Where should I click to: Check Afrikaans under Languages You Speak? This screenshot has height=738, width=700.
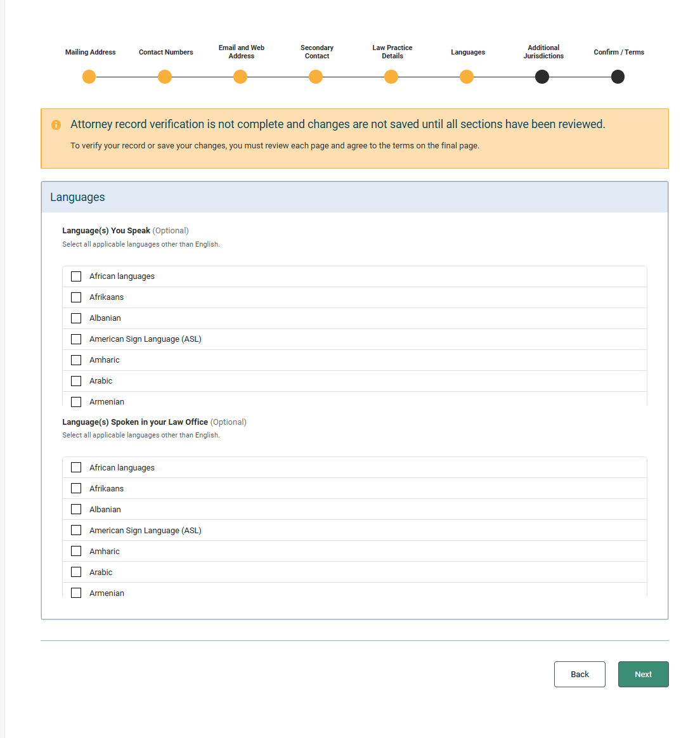[x=76, y=297]
